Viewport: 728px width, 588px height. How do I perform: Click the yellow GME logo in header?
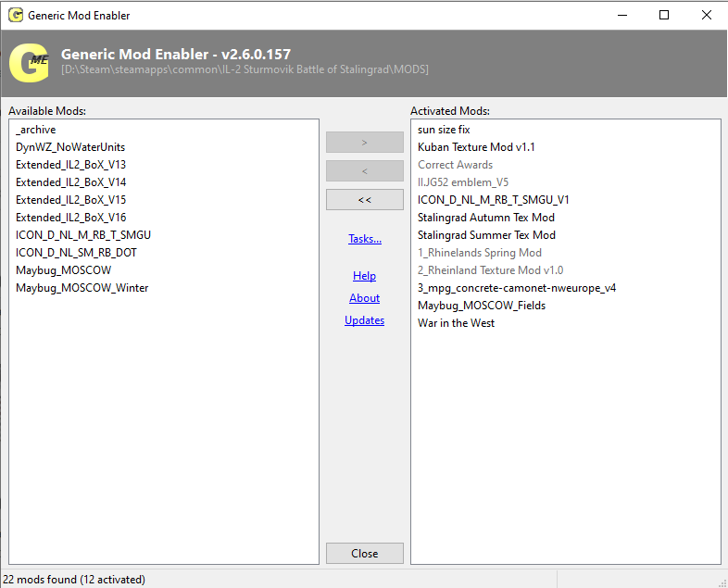pos(29,63)
